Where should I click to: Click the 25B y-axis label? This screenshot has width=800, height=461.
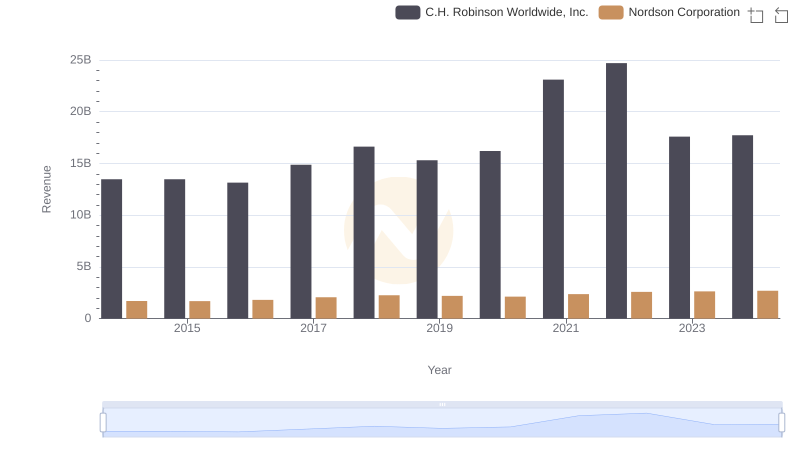[81, 60]
